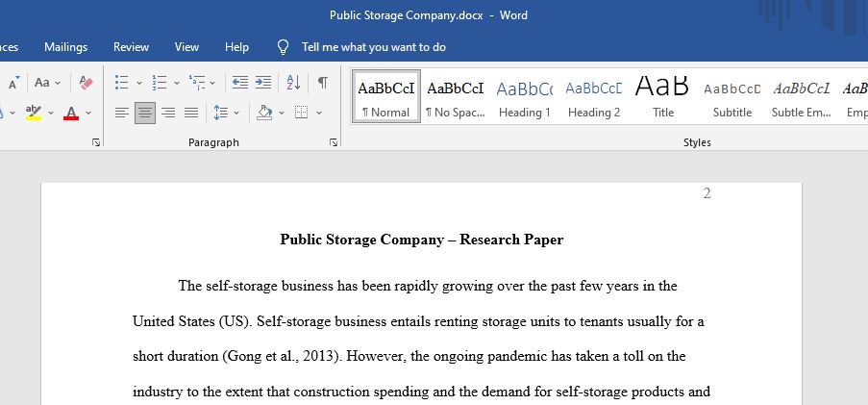Open the Bullets dropdown arrow
The height and width of the screenshot is (405, 868).
pos(139,83)
